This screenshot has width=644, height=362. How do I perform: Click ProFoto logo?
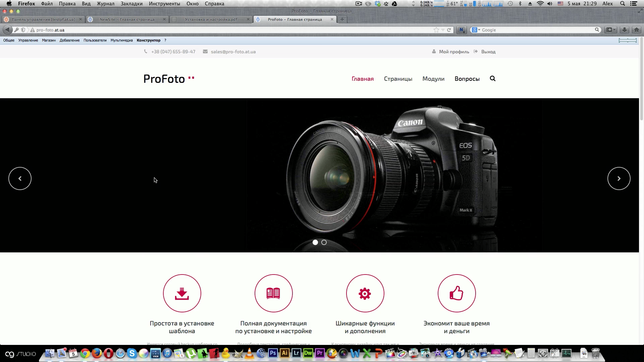pos(169,79)
